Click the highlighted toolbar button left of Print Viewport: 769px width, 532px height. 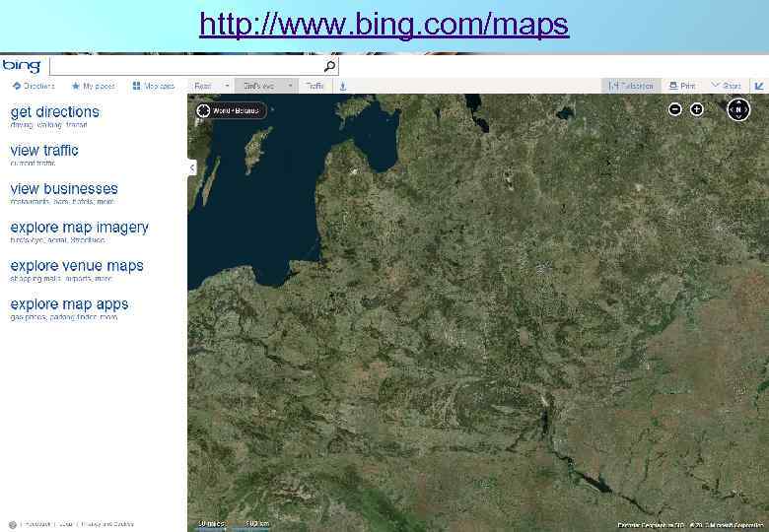pos(631,86)
